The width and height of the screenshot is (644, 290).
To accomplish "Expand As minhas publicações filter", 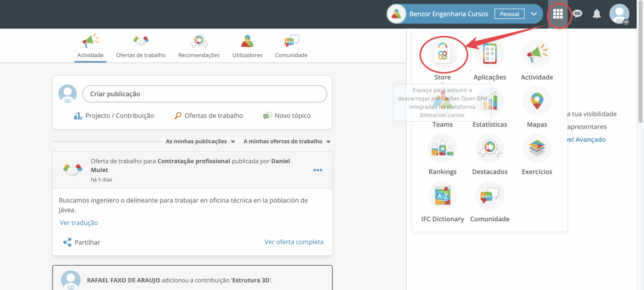I will 200,141.
